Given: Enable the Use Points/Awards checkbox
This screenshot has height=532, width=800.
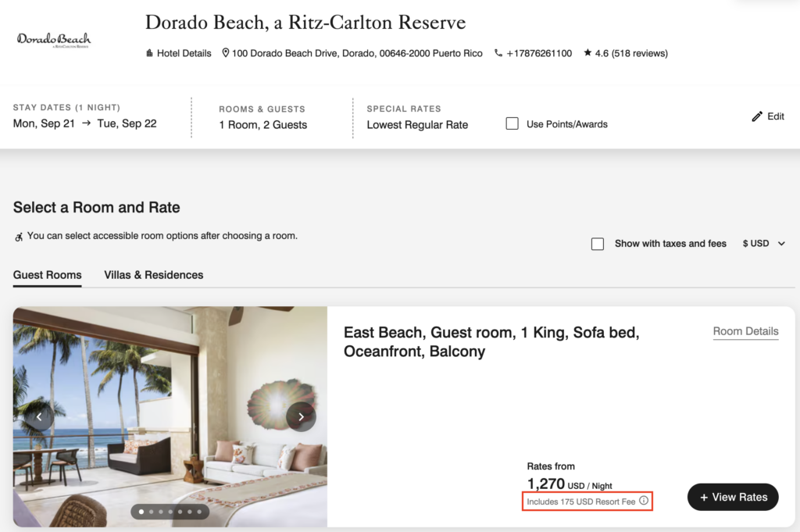Looking at the screenshot, I should pyautogui.click(x=512, y=123).
